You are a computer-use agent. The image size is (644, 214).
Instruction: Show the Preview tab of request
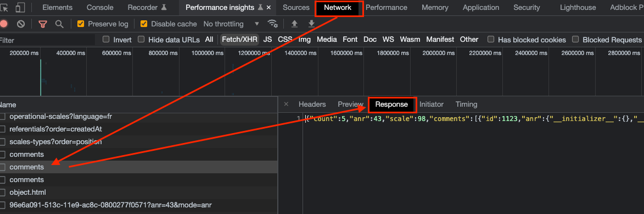pyautogui.click(x=351, y=105)
